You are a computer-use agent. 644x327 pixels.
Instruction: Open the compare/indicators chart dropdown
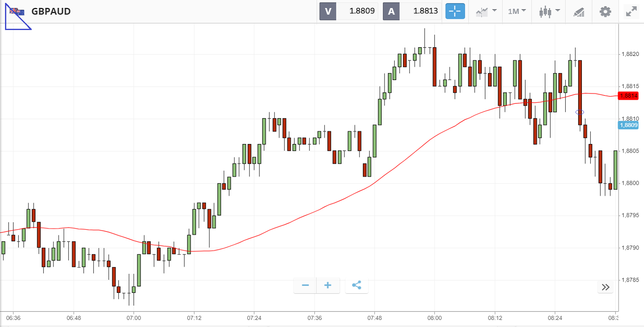[486, 11]
